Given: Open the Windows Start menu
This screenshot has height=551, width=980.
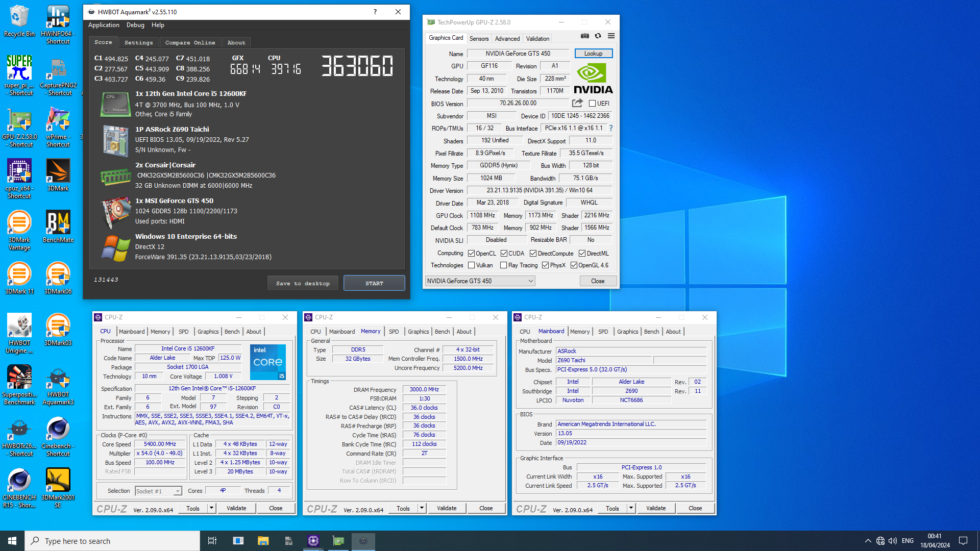Looking at the screenshot, I should (x=12, y=541).
